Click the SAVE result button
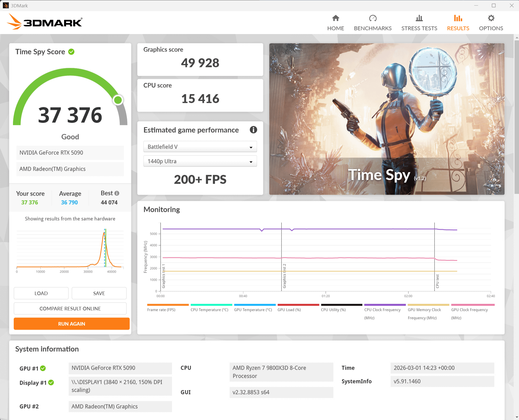The image size is (519, 420). (x=99, y=293)
